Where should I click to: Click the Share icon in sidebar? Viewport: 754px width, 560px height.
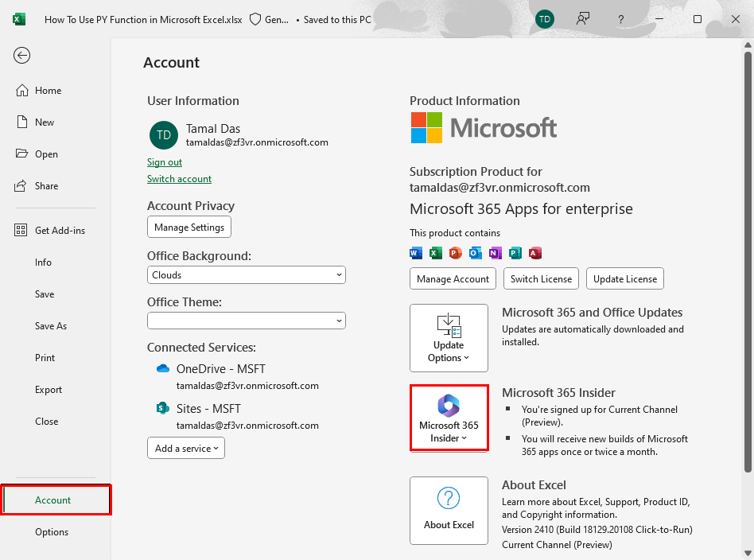pyautogui.click(x=20, y=185)
